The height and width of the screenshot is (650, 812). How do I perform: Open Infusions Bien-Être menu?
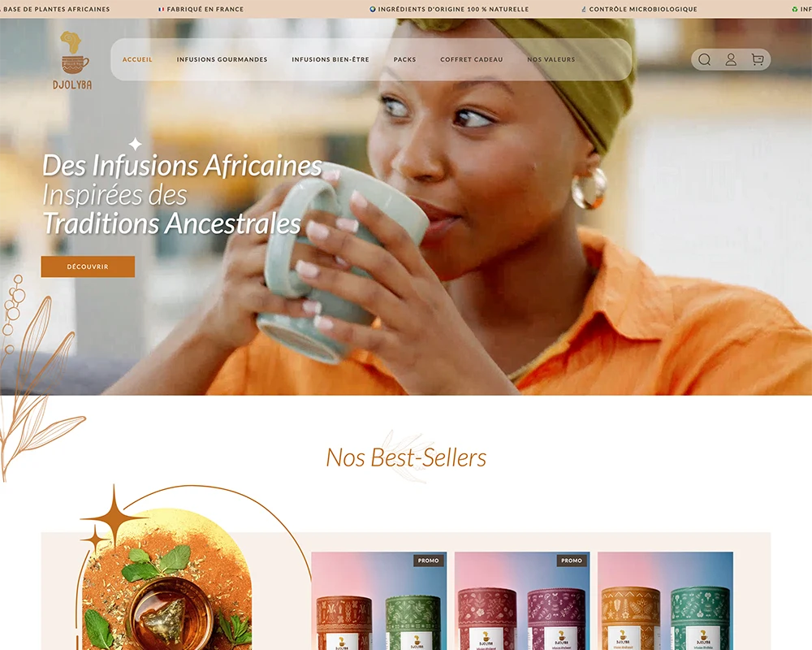330,59
